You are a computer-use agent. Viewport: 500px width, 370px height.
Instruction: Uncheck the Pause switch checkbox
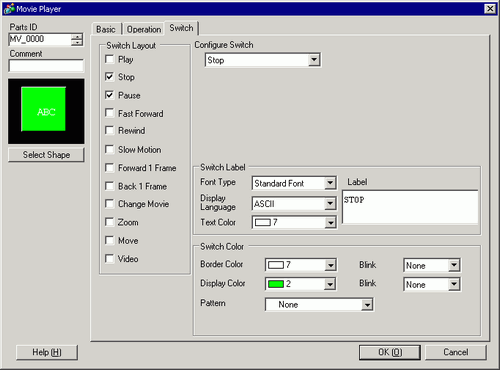coord(109,95)
